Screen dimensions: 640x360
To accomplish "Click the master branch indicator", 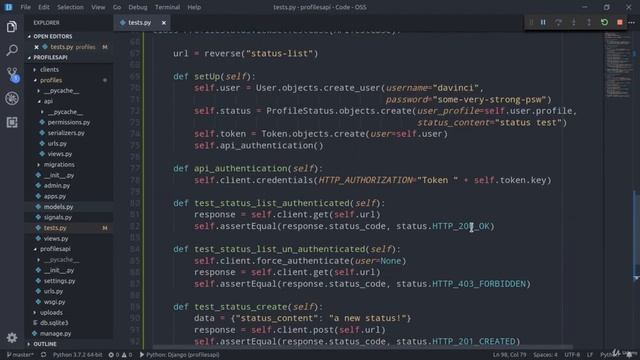I will 20,355.
